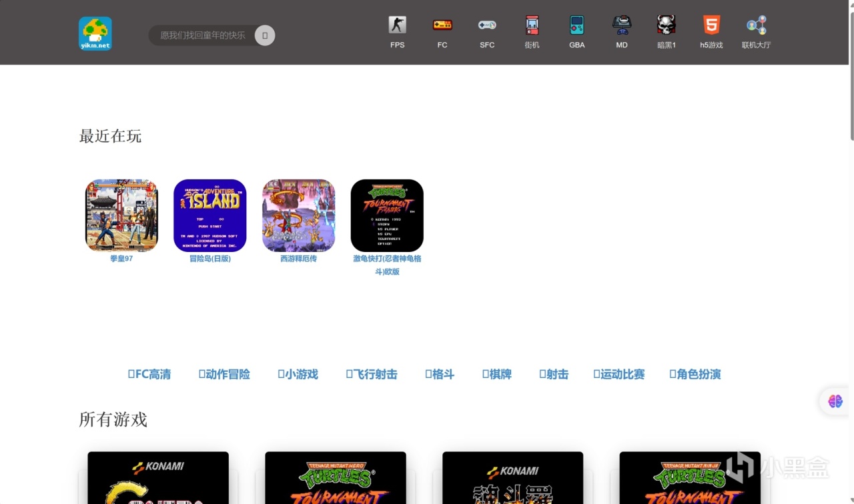Viewport: 854px width, 504px height.
Task: Open the yikm.net mushroom logo
Action: [95, 34]
